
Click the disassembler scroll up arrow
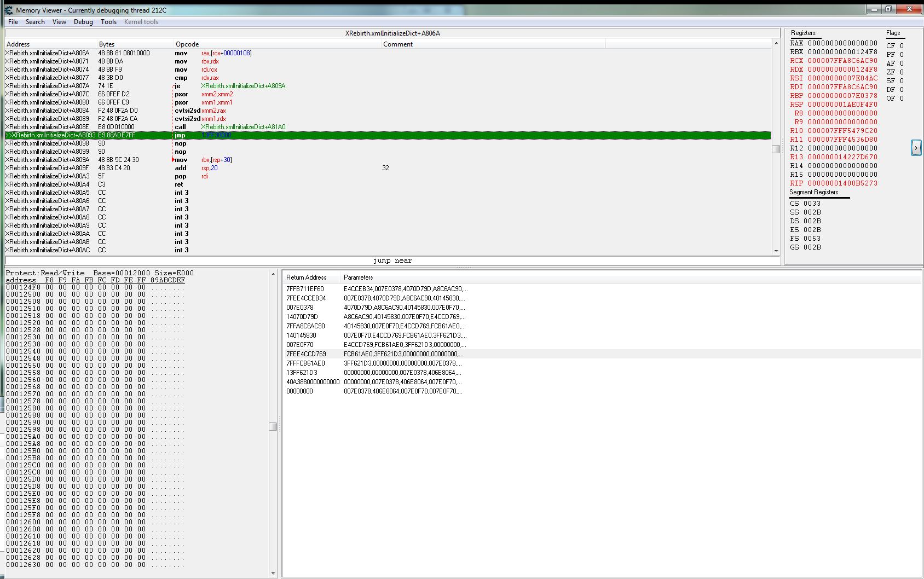pos(776,43)
